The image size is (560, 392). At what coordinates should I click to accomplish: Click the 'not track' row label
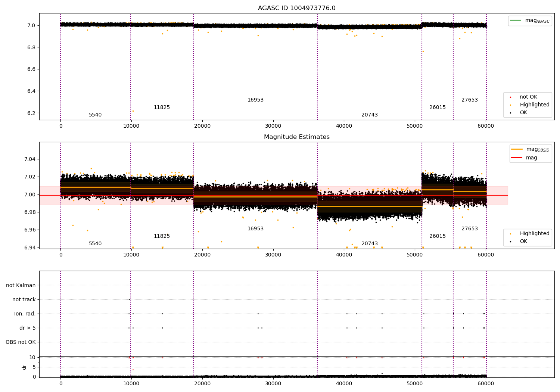(x=24, y=300)
